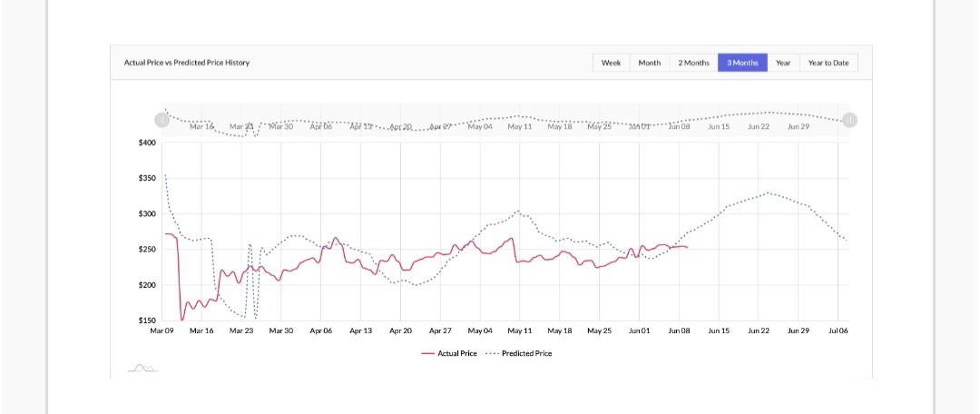Click the small chart logo icon
Viewport: 980px width, 414px height.
click(143, 368)
